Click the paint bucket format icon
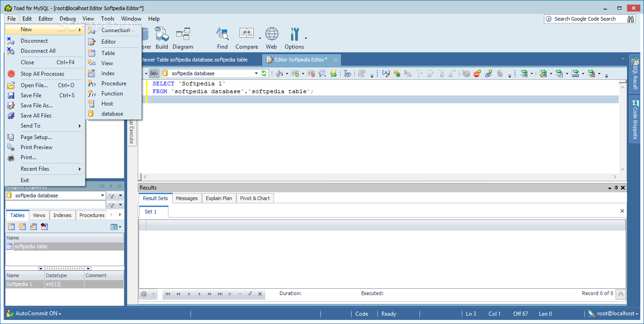The image size is (644, 324). coord(279,73)
